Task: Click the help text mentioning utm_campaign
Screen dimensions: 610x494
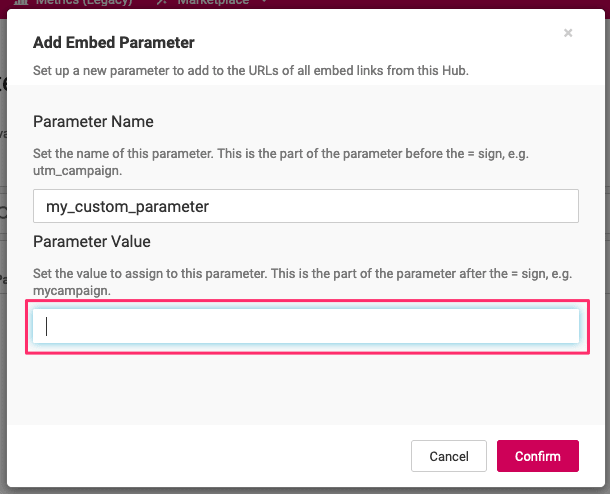Action: coord(281,162)
